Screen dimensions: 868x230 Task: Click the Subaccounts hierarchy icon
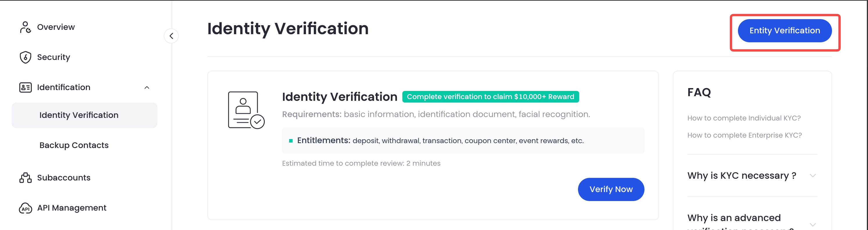pos(25,178)
